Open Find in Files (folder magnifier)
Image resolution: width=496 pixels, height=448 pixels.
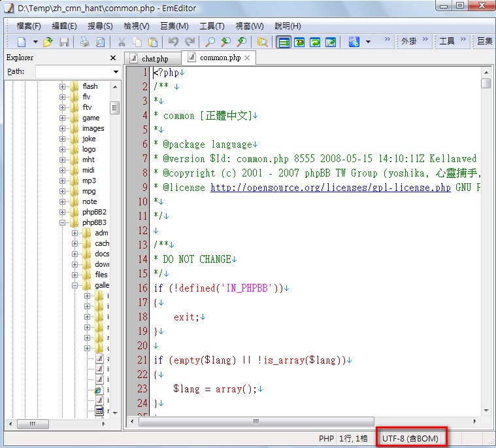[x=263, y=42]
